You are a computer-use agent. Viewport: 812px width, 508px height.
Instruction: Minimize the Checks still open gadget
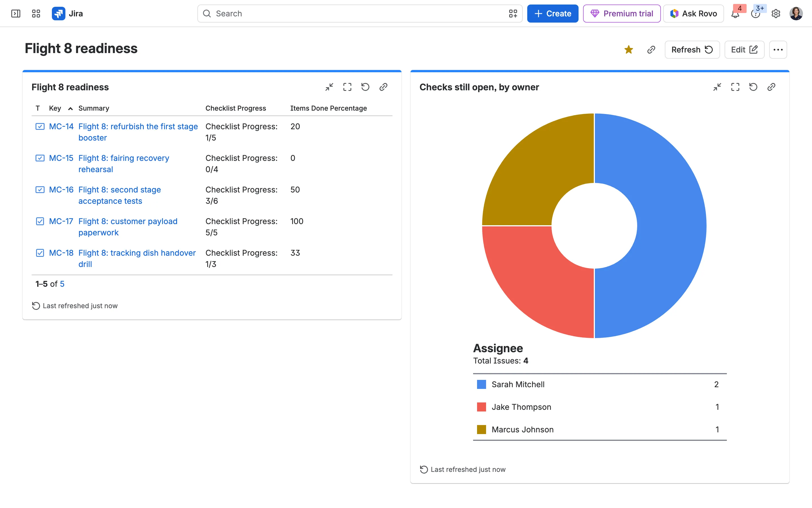tap(717, 87)
